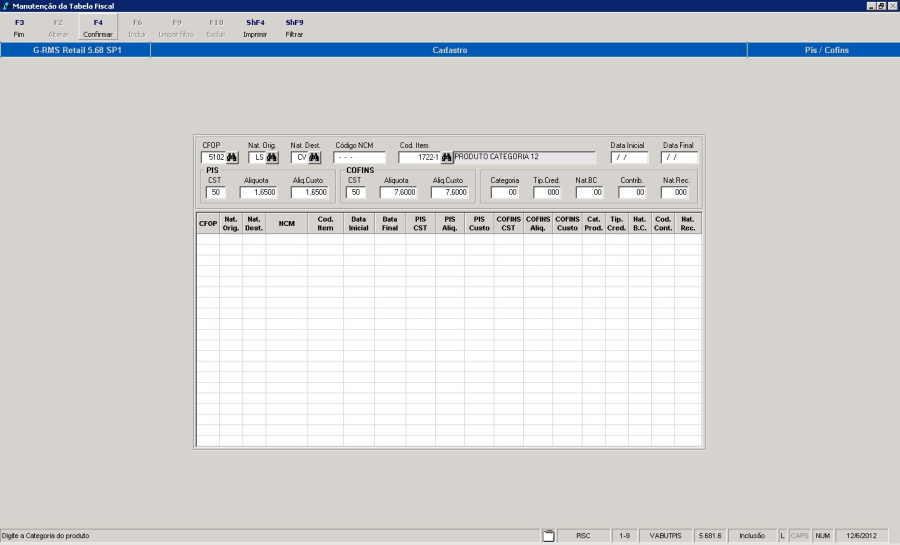Click the COFINS Aliquota field
The image size is (900, 545).
pos(398,192)
